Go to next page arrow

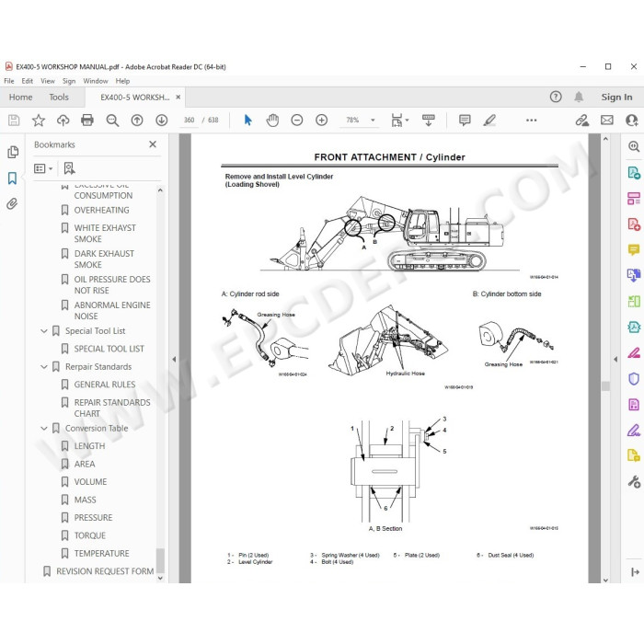(161, 120)
